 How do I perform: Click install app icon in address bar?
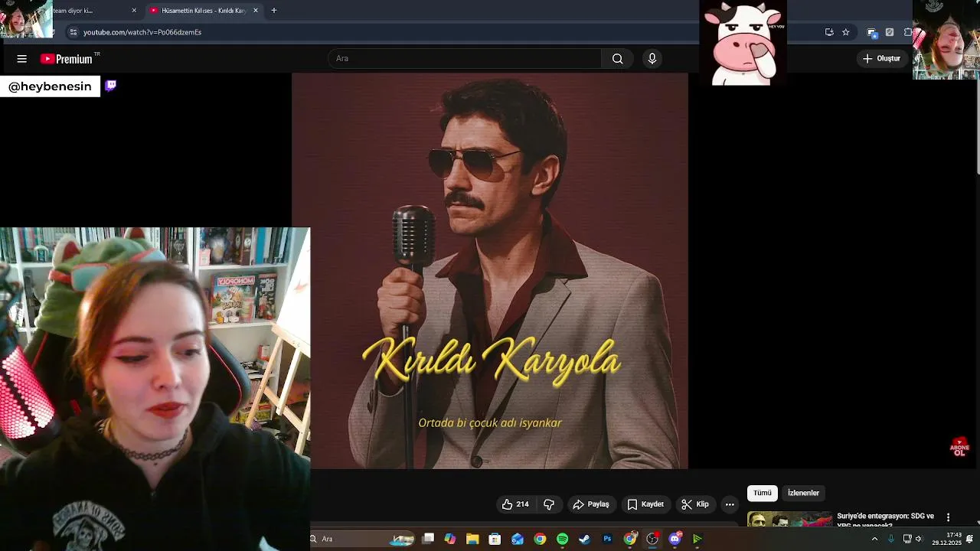pyautogui.click(x=829, y=32)
